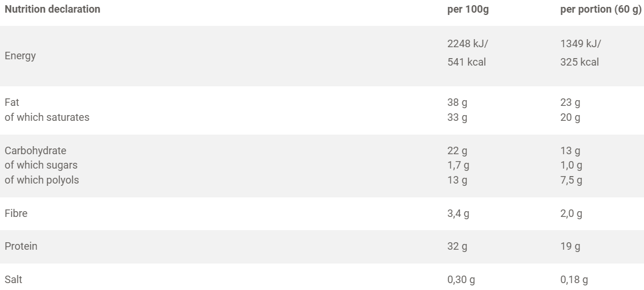The image size is (644, 290).
Task: Select the Fat row label
Action: tap(11, 103)
